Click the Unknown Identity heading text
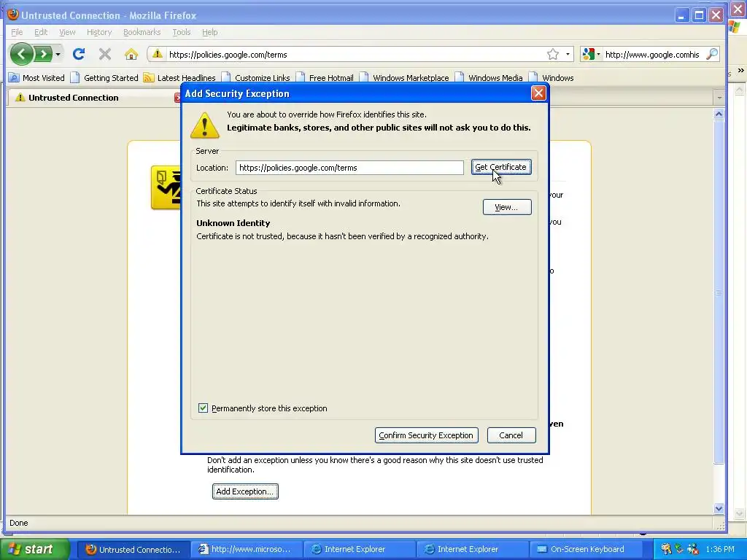 tap(233, 223)
